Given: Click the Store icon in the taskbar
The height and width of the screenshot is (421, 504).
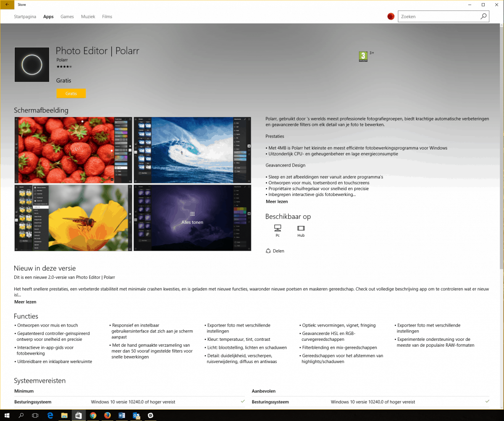Looking at the screenshot, I should [79, 416].
